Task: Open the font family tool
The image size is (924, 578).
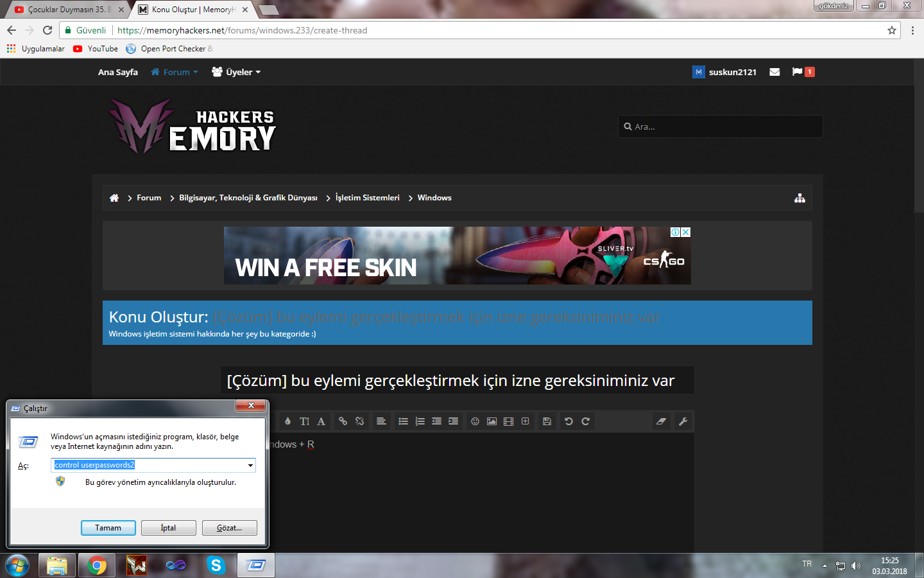Action: pyautogui.click(x=321, y=421)
